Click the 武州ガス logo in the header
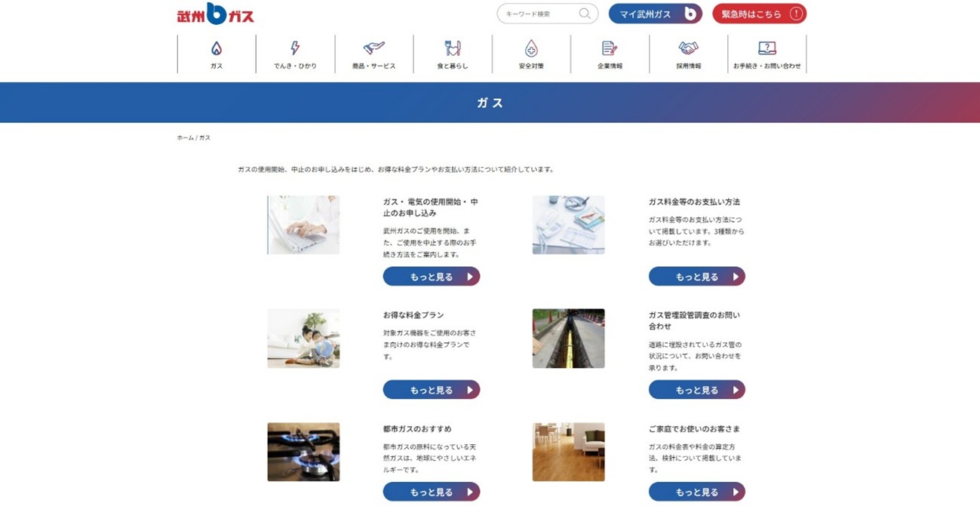980x509 pixels. [x=216, y=14]
